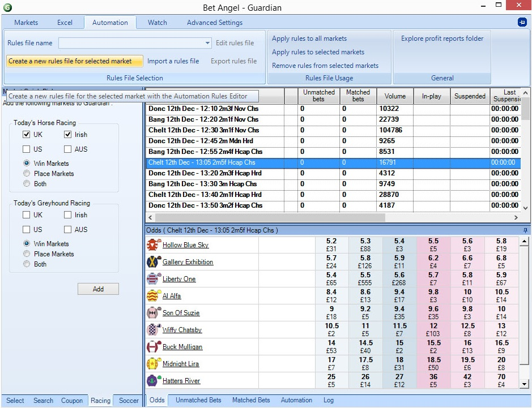532x408 pixels.
Task: Switch to the Markets ribbon tab
Action: pyautogui.click(x=26, y=23)
